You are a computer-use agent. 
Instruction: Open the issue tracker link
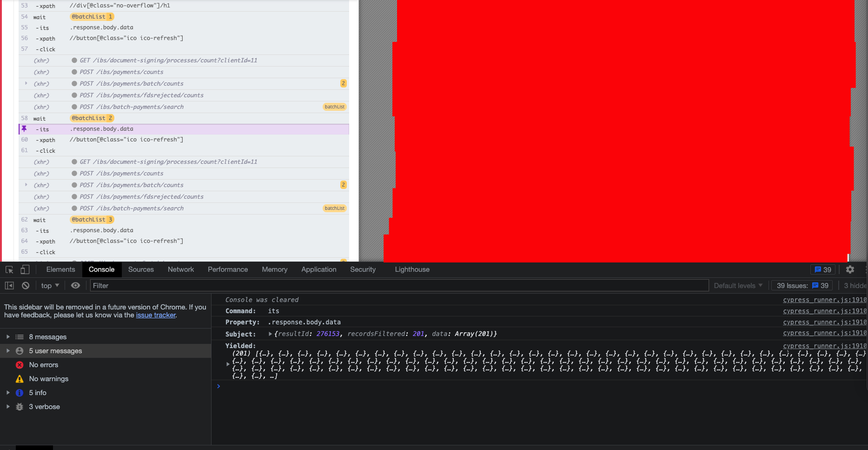click(156, 315)
